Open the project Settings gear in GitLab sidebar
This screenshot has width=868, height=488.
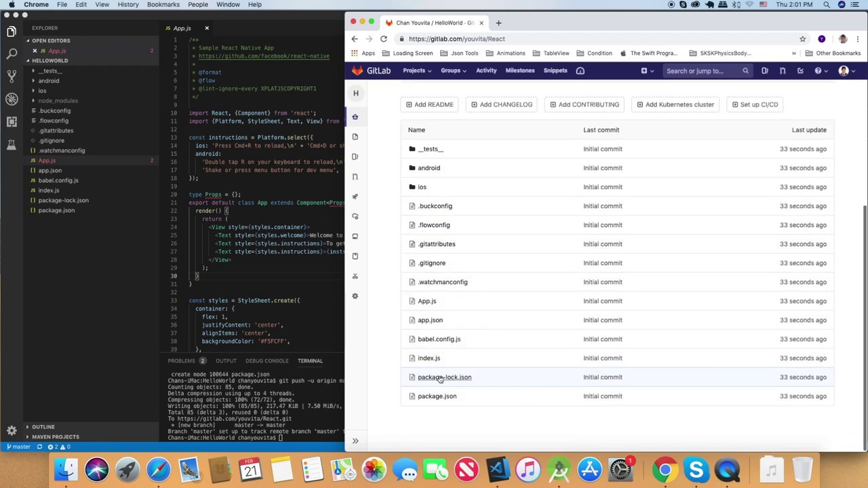(x=355, y=296)
